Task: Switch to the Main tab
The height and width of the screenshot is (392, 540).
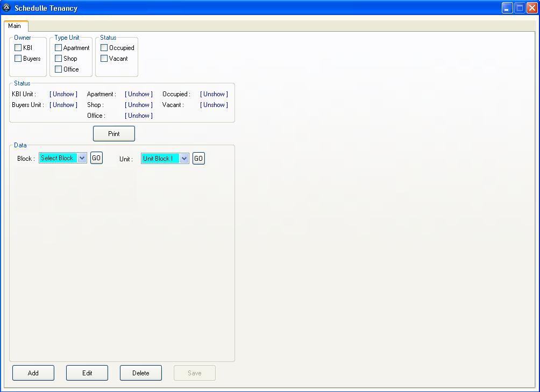Action: [x=15, y=26]
